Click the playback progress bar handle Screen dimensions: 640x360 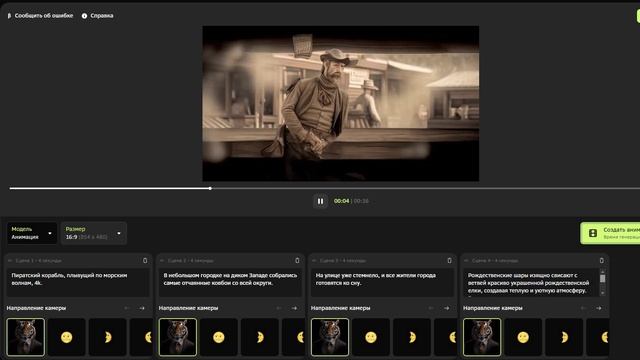(210, 189)
